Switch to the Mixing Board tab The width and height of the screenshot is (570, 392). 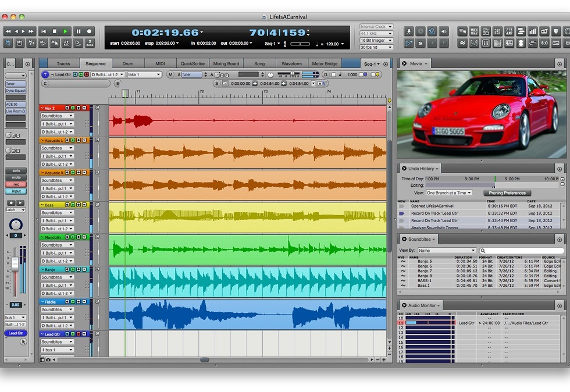tap(226, 63)
